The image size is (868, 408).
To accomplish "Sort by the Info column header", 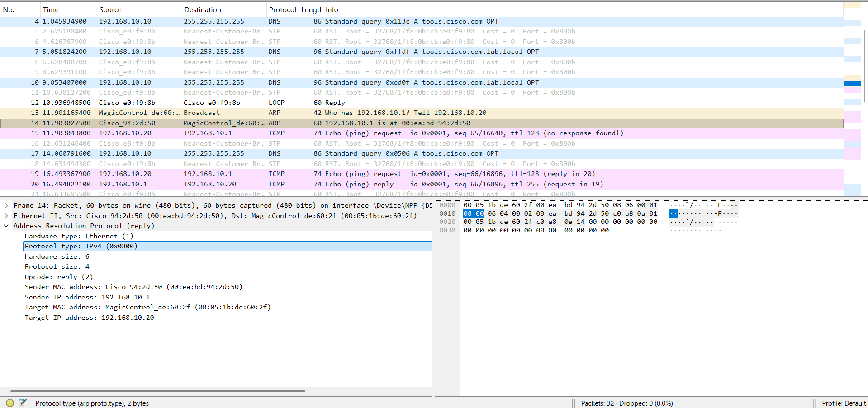I will click(583, 9).
